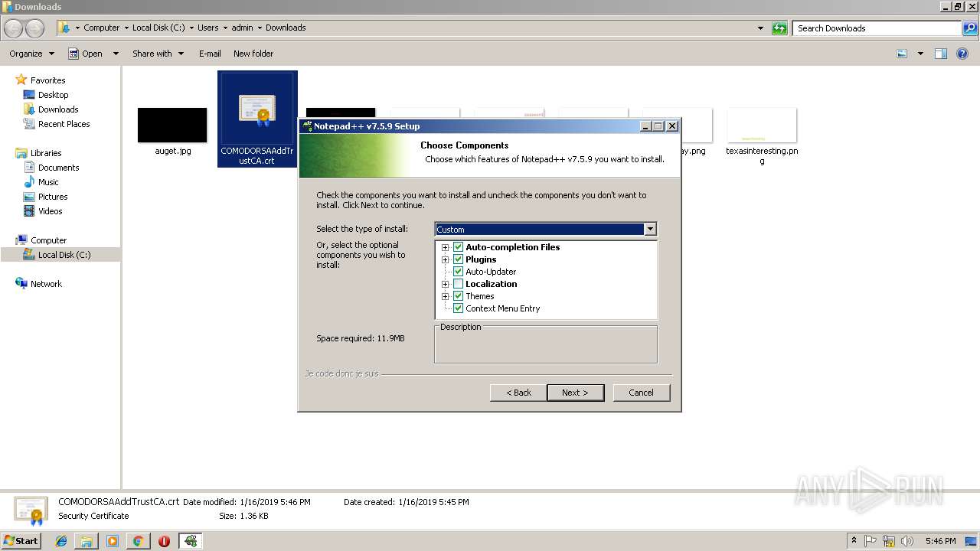Select Libraries in navigation pane

coord(46,153)
